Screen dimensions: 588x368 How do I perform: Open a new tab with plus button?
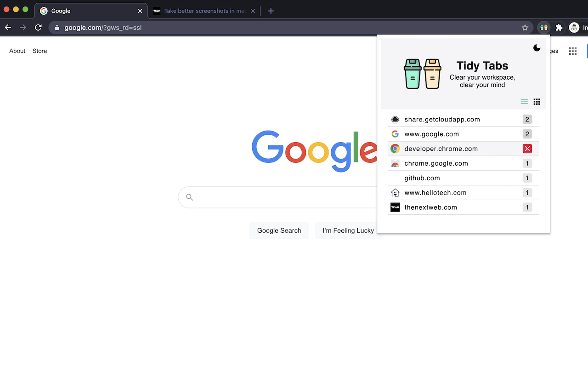click(x=271, y=11)
